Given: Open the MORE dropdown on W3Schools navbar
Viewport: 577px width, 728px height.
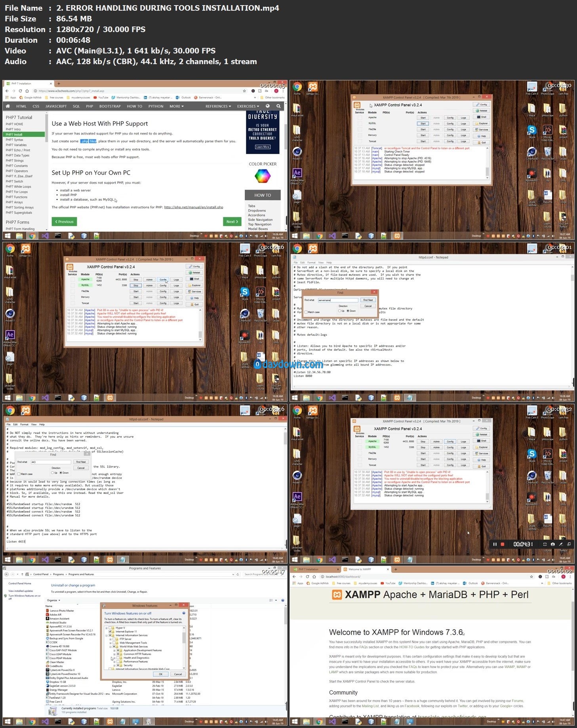Looking at the screenshot, I should pyautogui.click(x=177, y=106).
